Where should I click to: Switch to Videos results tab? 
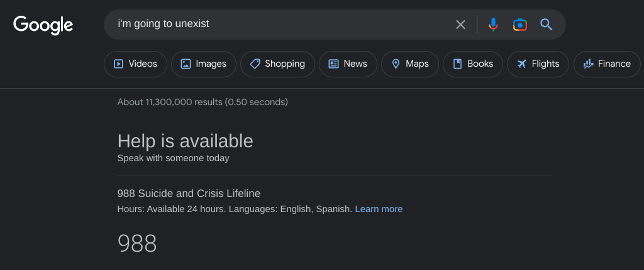pos(136,64)
